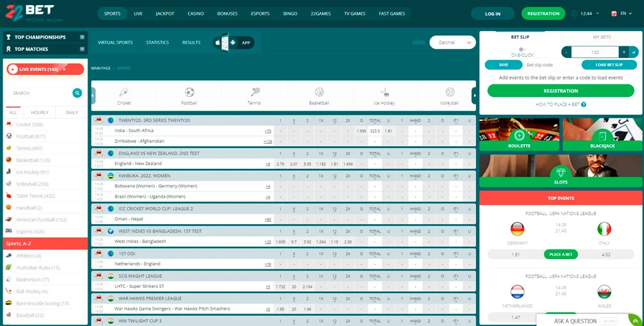Select the Cricket sport icon in the carousel
Viewport: 644px width, 326px height.
(x=124, y=91)
